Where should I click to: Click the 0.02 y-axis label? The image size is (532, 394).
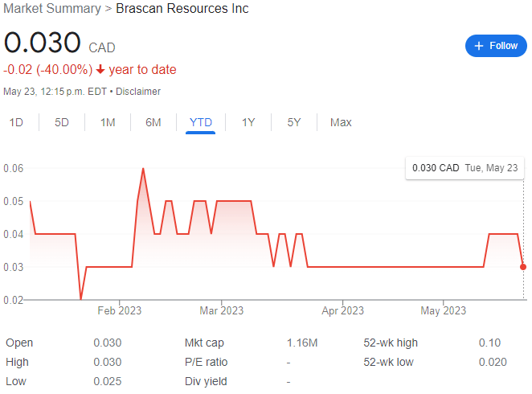pyautogui.click(x=13, y=300)
